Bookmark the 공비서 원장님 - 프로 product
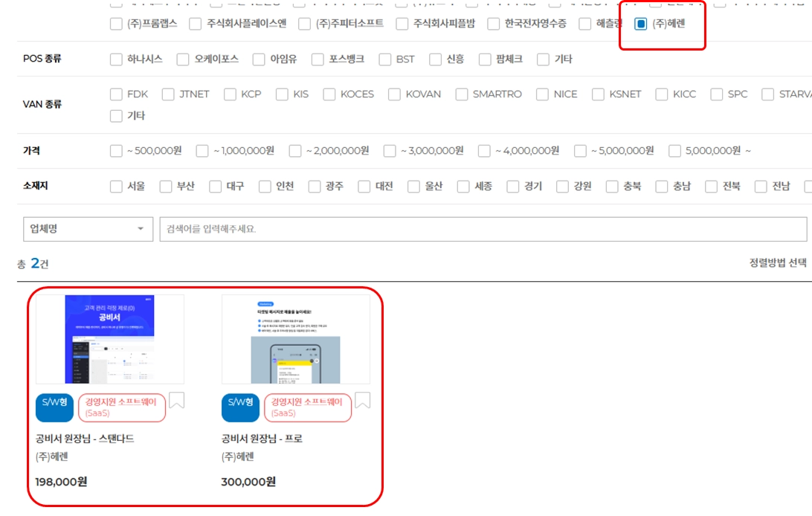Image resolution: width=812 pixels, height=516 pixels. tap(363, 400)
